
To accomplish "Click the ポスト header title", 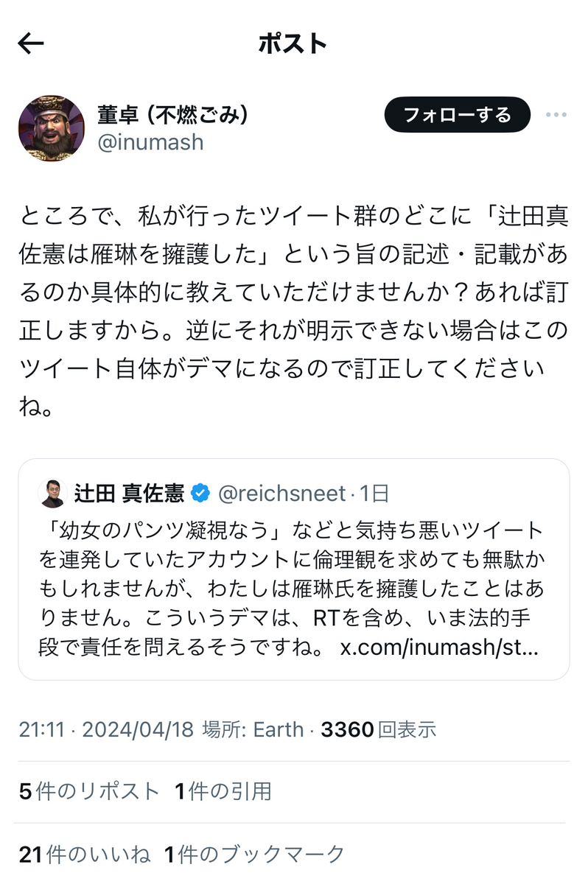I will (x=293, y=43).
